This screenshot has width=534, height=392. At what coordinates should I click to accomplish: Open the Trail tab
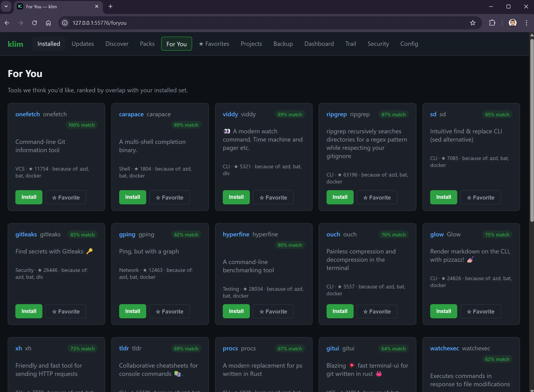(350, 44)
